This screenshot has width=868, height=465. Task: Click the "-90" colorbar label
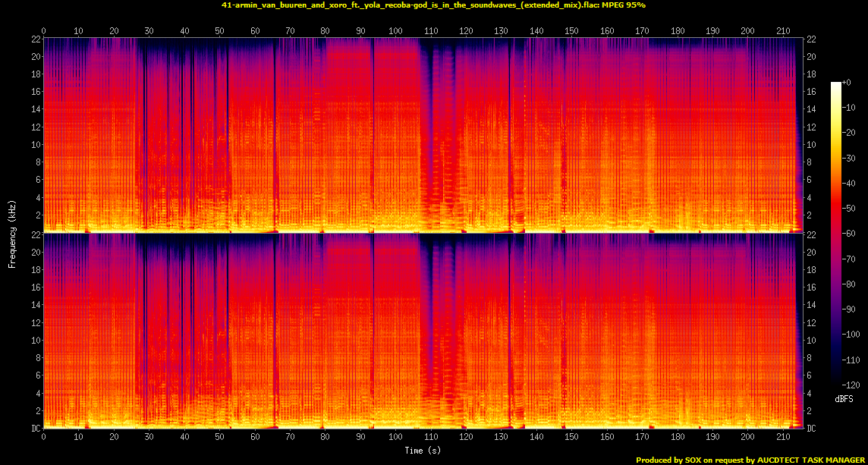pos(848,309)
